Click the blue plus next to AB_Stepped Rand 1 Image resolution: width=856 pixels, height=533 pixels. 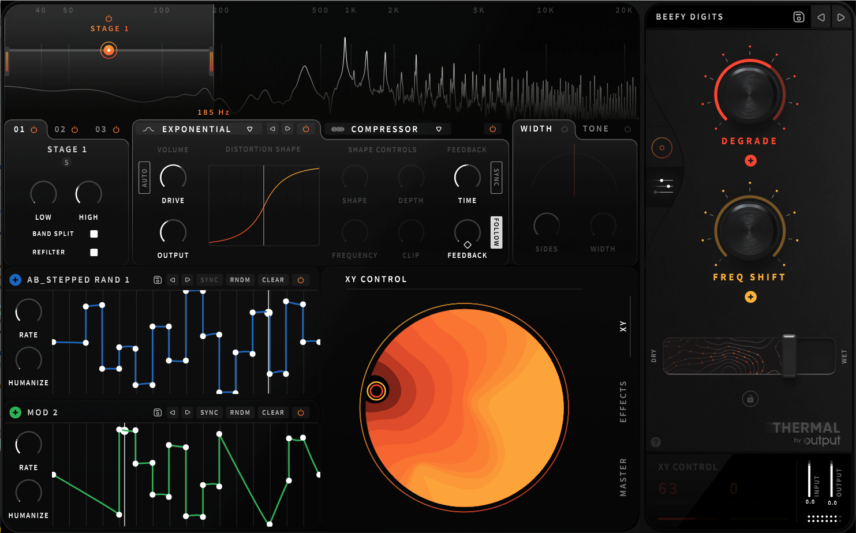click(15, 280)
